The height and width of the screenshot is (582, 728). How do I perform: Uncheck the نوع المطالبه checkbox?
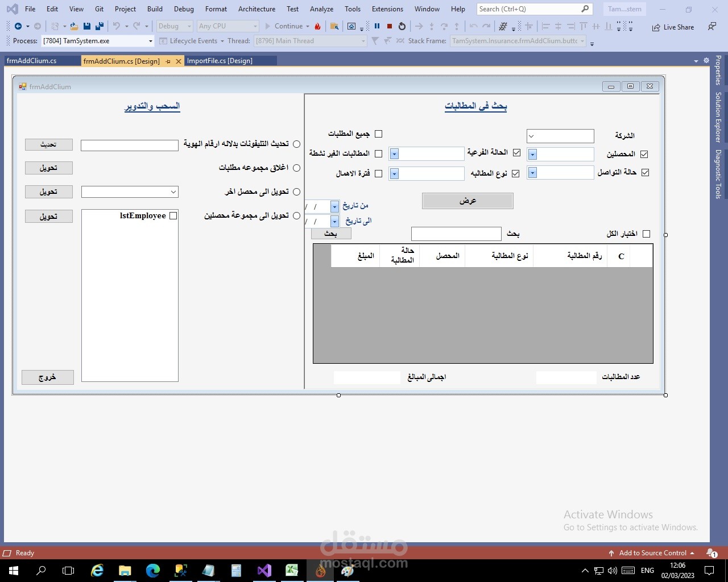(x=515, y=173)
